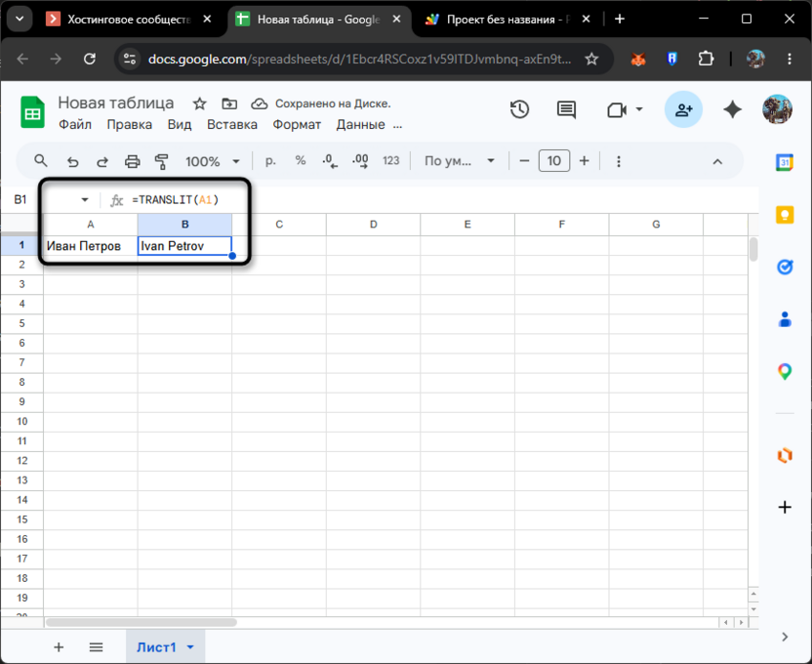Redo the last action

point(102,161)
